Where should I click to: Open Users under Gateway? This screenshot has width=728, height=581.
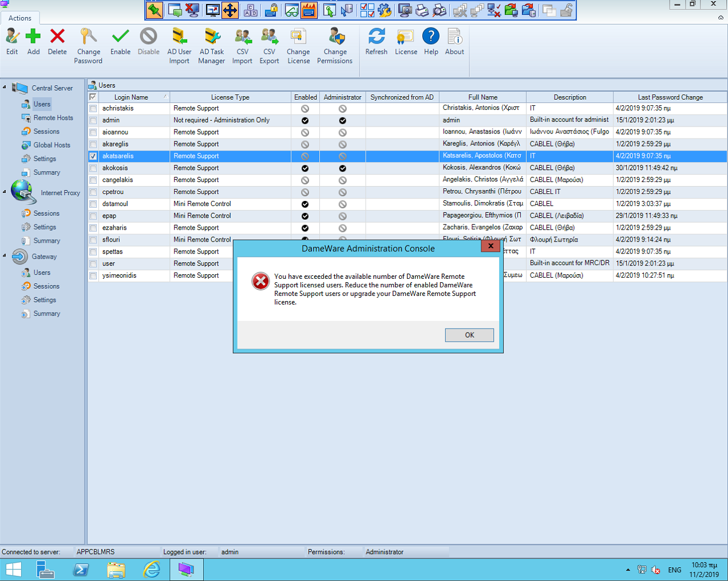tap(42, 273)
